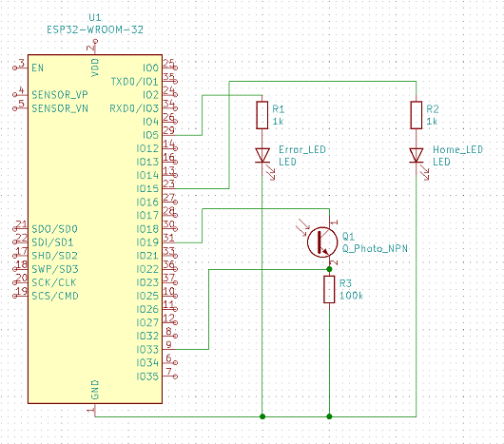Click the GND pin label on U1
The image size is (504, 444).
pyautogui.click(x=95, y=390)
